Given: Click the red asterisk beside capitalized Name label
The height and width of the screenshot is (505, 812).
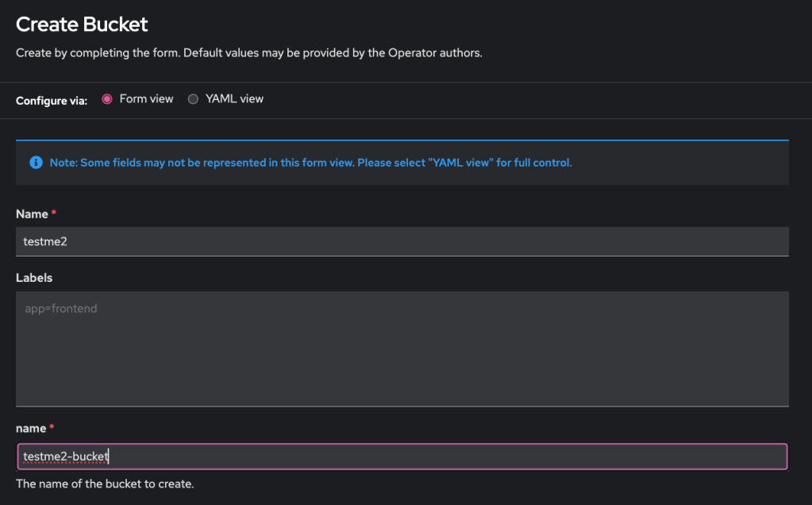Looking at the screenshot, I should coord(53,214).
